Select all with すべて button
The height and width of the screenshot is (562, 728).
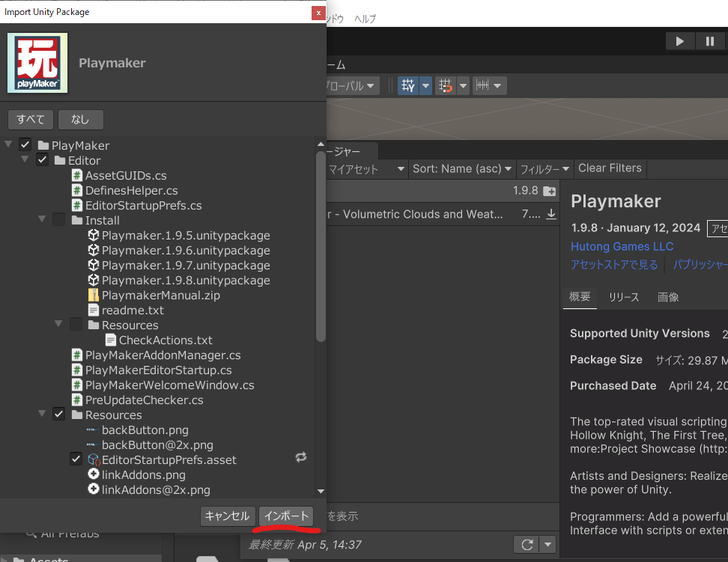click(31, 120)
